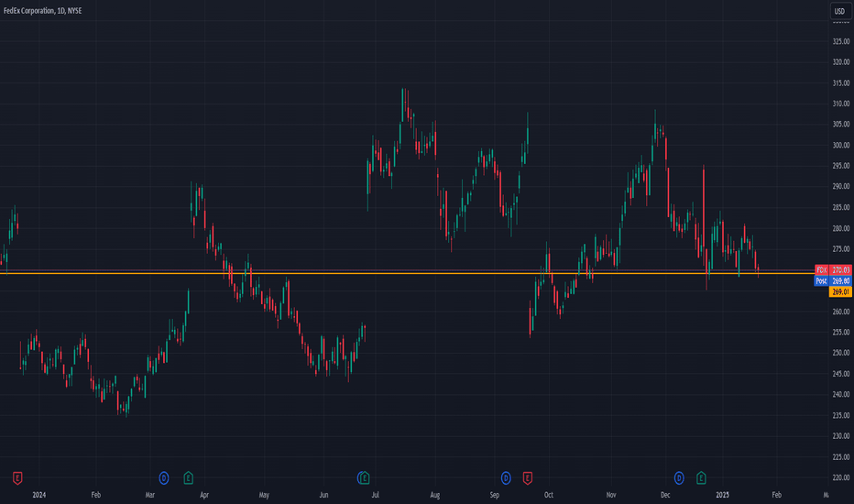The width and height of the screenshot is (854, 504).
Task: Click the FedEx Corporation symbol title
Action: [x=42, y=11]
